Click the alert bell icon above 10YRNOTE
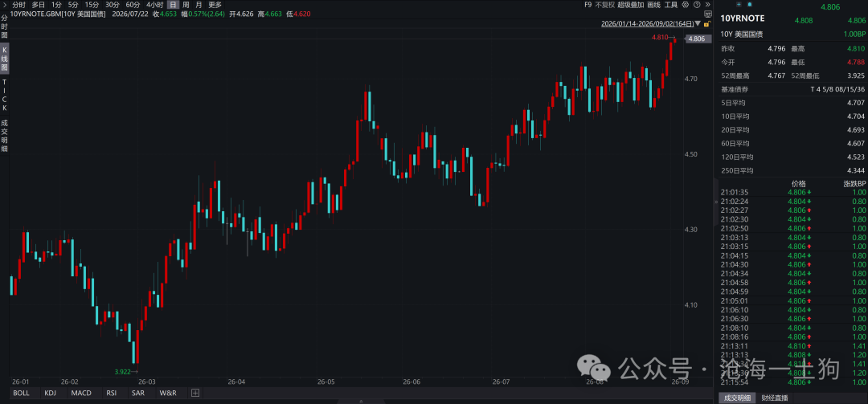The image size is (868, 404). [x=750, y=5]
